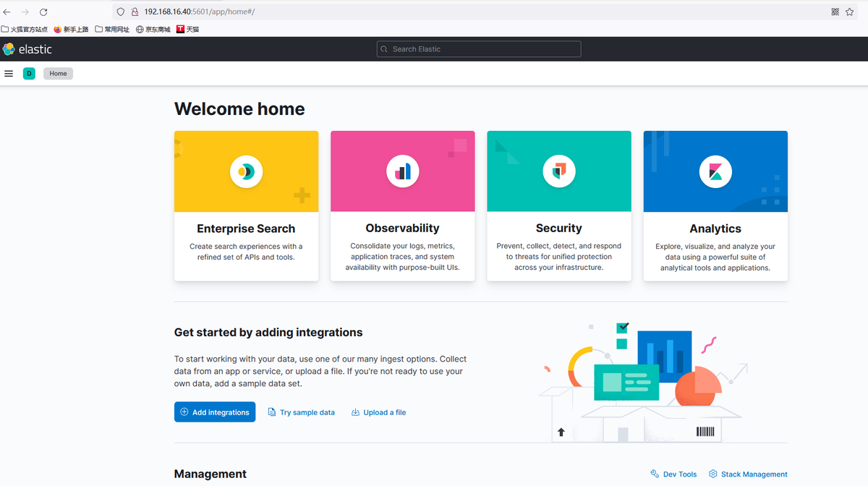
Task: Click the document icon beside Try sample data
Action: (x=272, y=412)
